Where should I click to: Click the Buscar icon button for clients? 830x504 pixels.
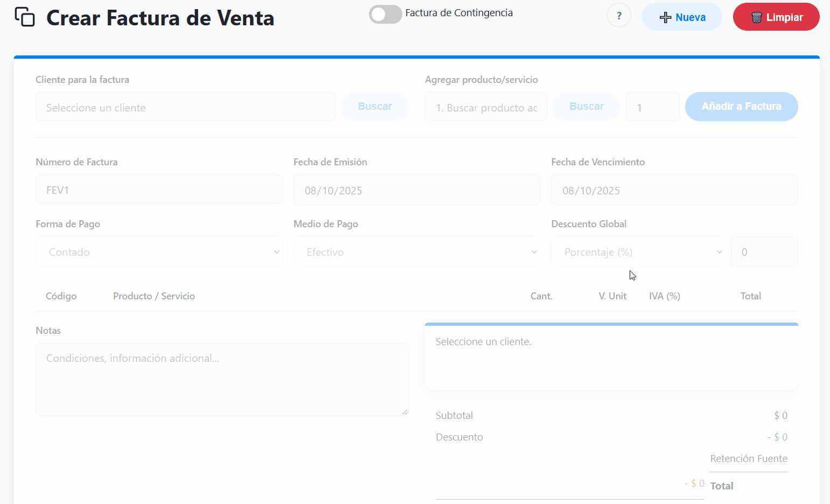[x=374, y=106]
